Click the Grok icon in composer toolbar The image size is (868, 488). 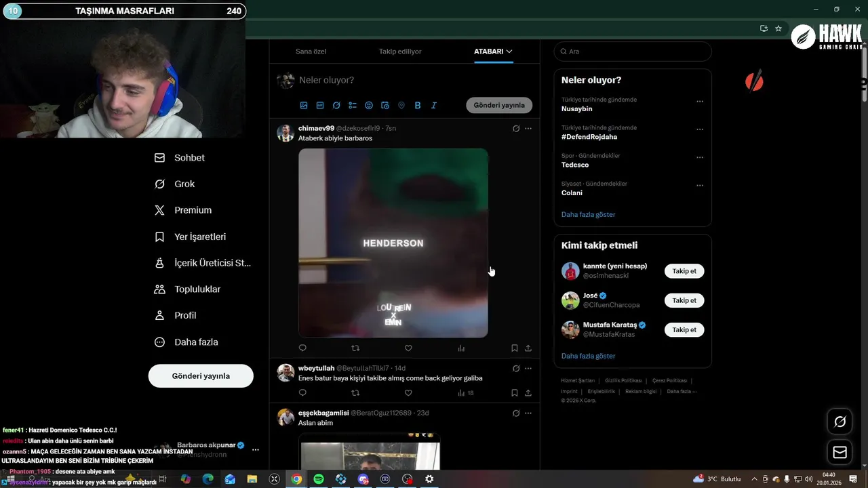click(336, 106)
